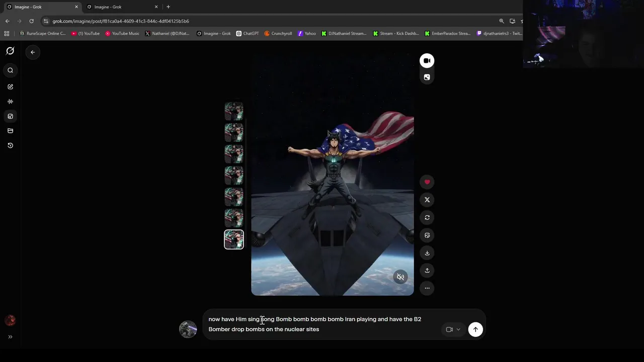Select the fifth video thumbnail in the list

(234, 197)
